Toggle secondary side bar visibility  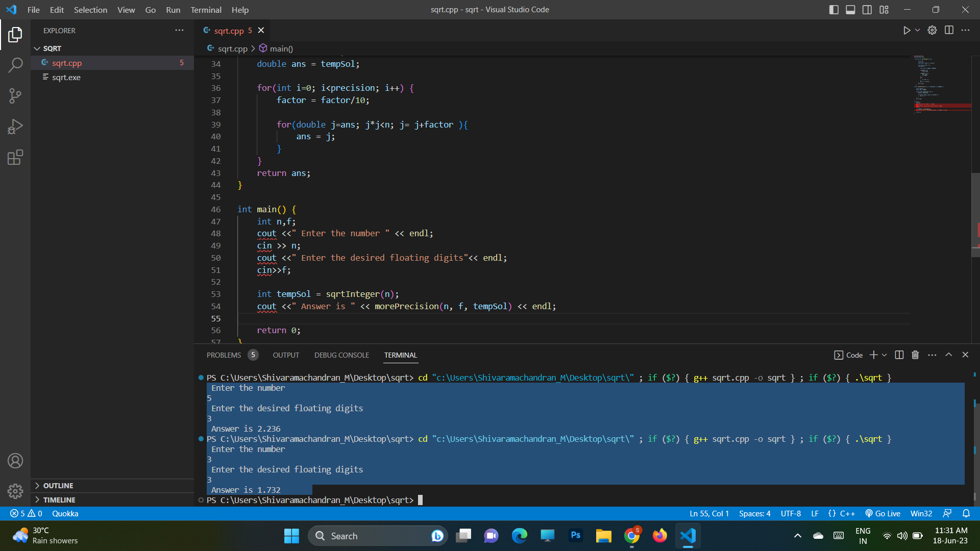[x=867, y=10]
